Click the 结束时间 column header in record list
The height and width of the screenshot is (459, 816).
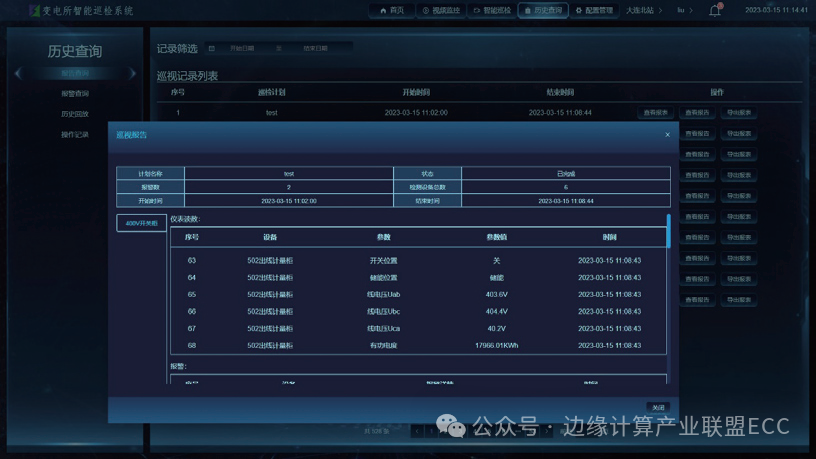tap(560, 93)
